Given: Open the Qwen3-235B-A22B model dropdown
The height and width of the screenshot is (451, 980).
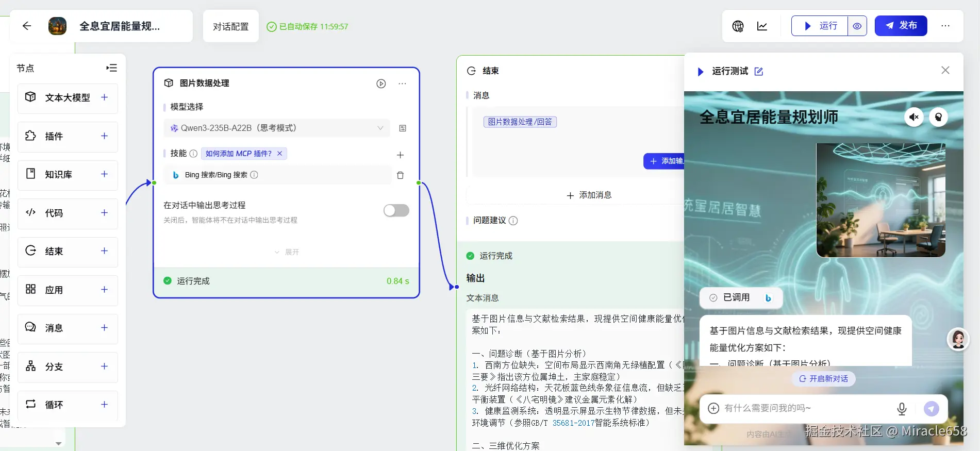Looking at the screenshot, I should pos(277,128).
